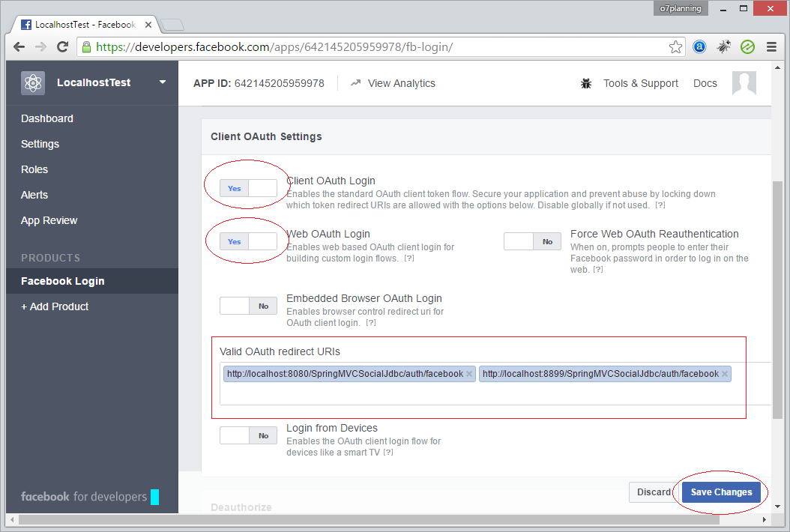Click the localhost:8899 SpringMVCSocialJdbc URI token

(x=605, y=374)
